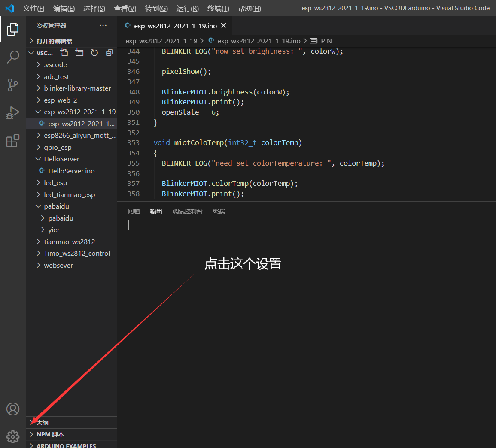Switch to the 问题 panel tab
This screenshot has height=448, width=496.
[x=134, y=211]
